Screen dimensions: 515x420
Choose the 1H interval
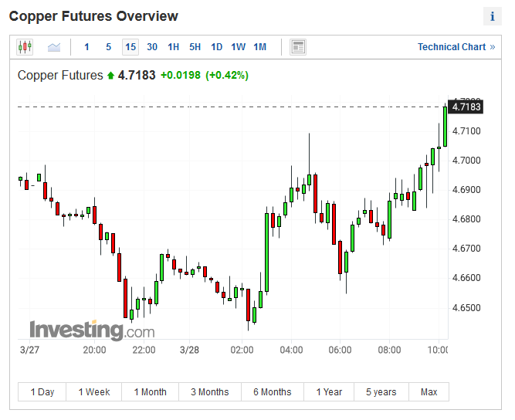174,47
